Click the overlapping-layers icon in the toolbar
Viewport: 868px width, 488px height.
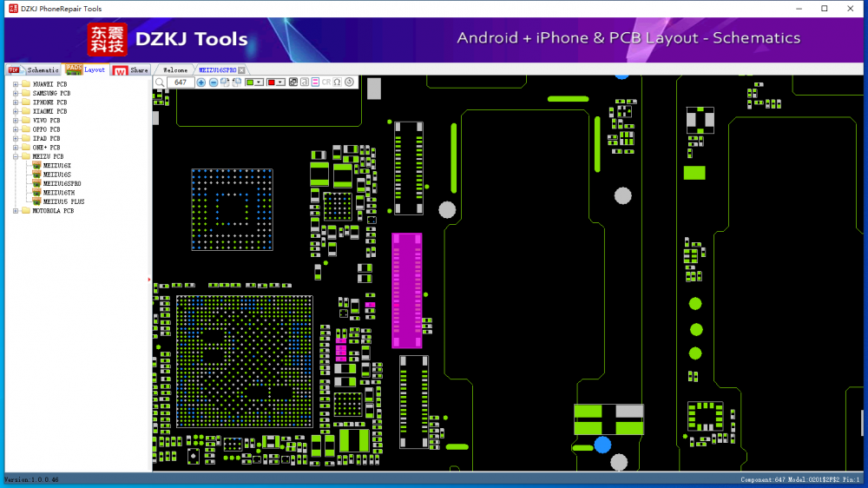[293, 82]
